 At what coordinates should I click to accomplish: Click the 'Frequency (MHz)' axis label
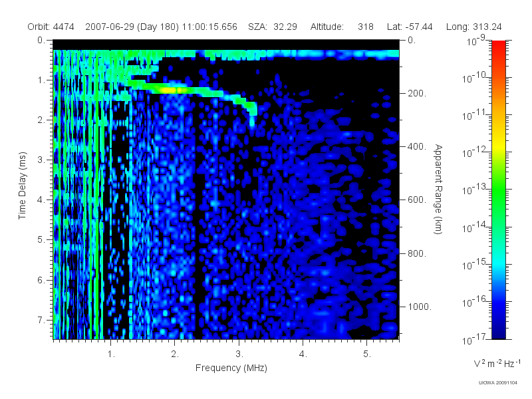coord(231,368)
